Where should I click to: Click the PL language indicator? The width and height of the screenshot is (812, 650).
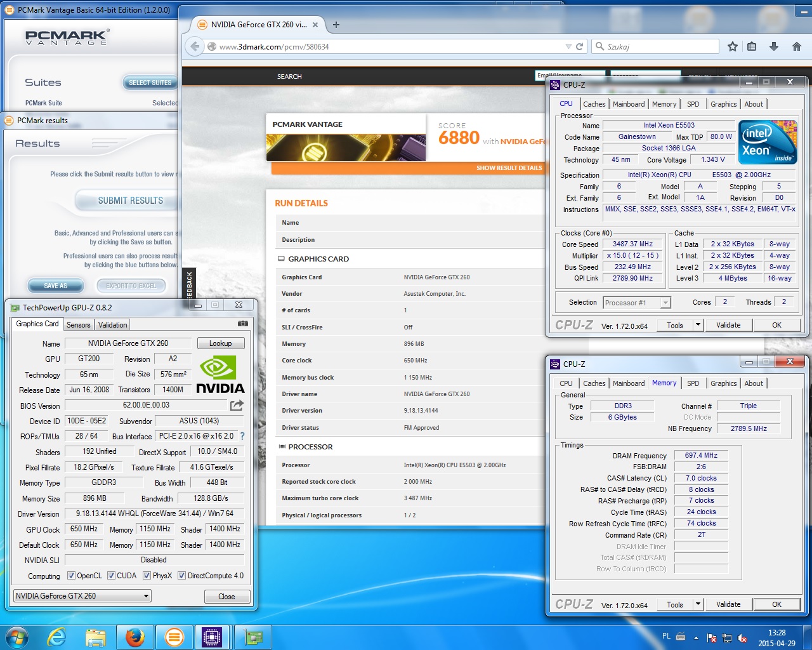point(666,636)
